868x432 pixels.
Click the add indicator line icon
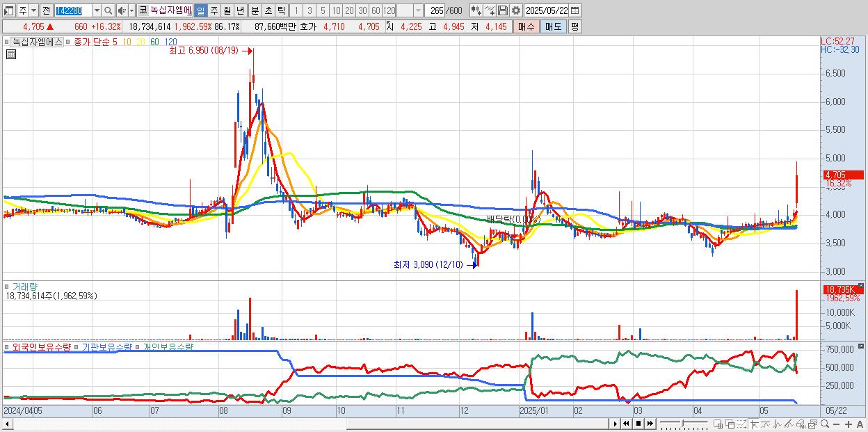[490, 10]
